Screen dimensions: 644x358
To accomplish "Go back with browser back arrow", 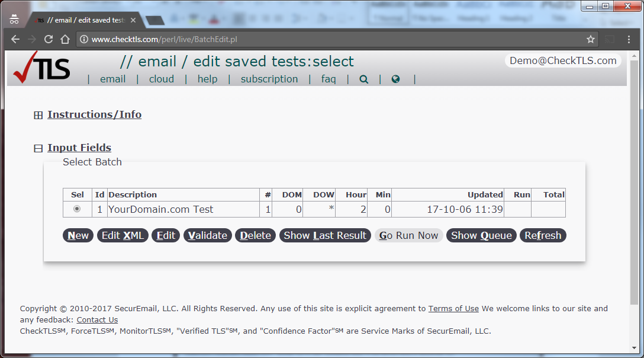I will (x=15, y=40).
